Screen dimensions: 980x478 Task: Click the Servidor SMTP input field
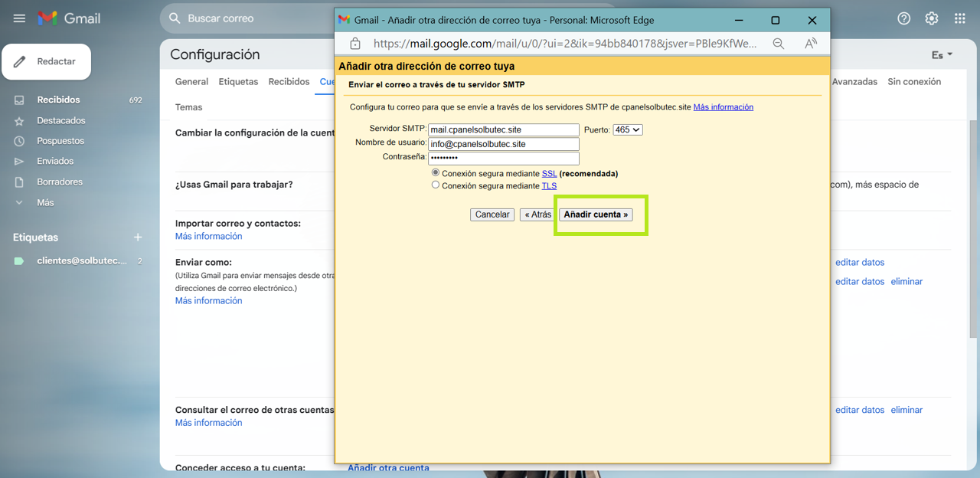tap(503, 130)
